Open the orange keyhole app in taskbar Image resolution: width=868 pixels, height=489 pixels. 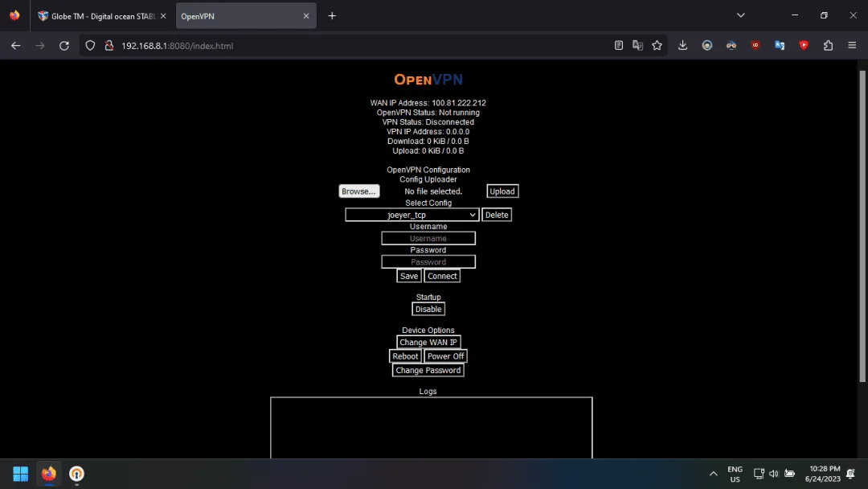(x=76, y=474)
